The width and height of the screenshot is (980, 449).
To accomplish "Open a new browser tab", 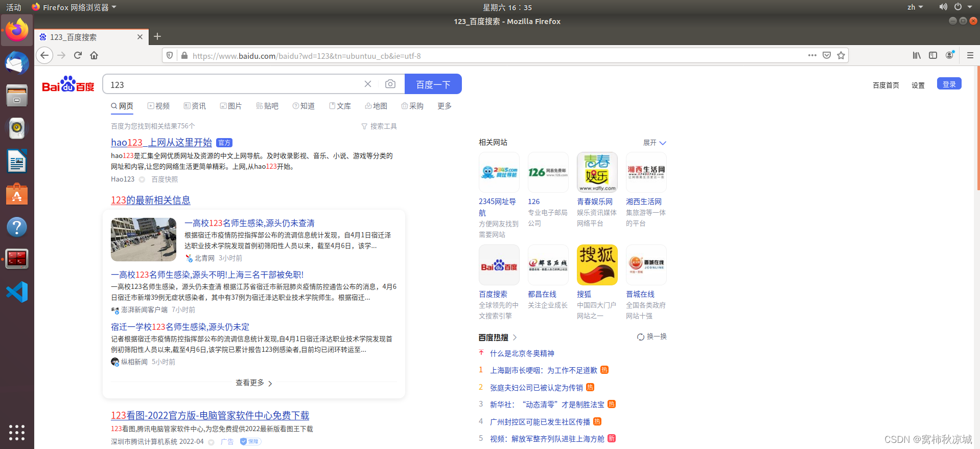I will tap(157, 36).
